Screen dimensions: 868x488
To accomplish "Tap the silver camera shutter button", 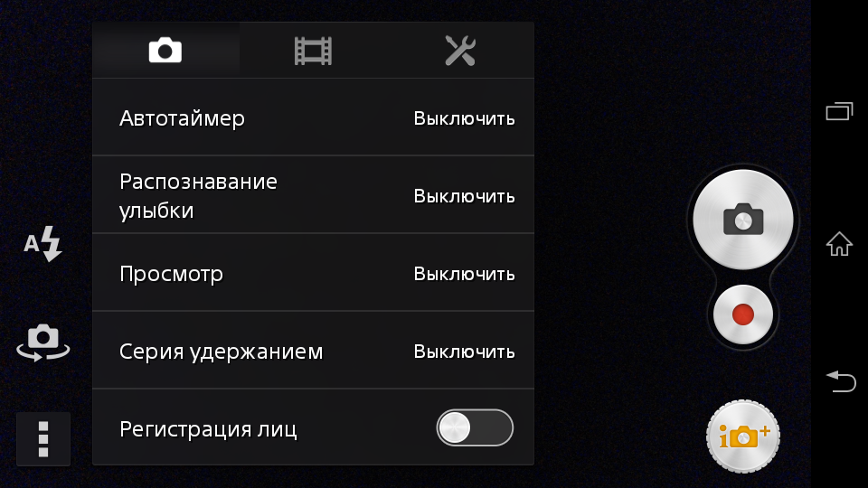I will tap(743, 220).
